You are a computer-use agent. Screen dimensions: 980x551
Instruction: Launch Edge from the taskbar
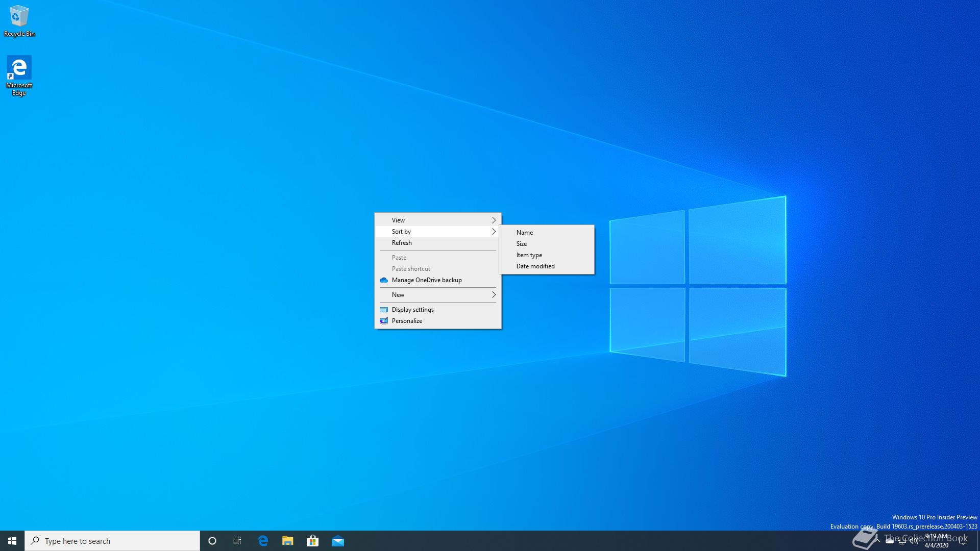pos(263,541)
